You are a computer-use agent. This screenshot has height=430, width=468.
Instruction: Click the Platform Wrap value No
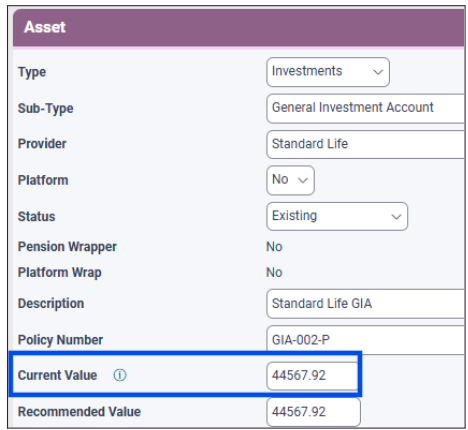point(274,272)
